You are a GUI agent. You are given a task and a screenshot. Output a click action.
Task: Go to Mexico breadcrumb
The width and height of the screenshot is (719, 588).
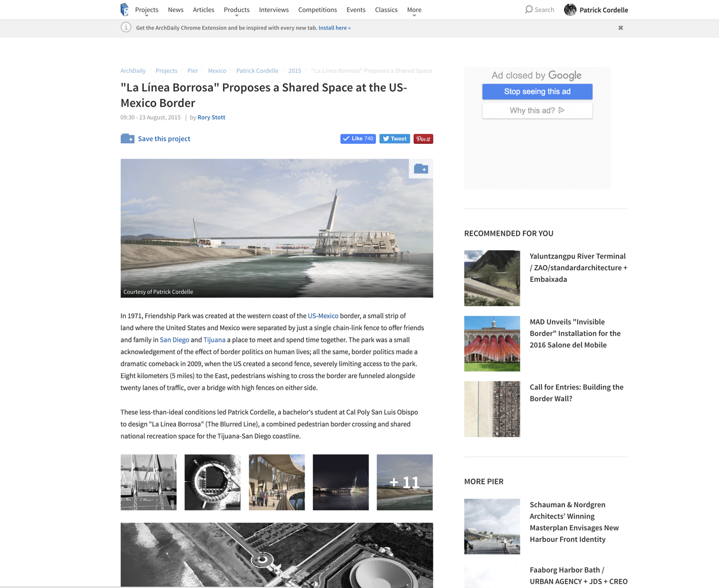click(x=217, y=70)
